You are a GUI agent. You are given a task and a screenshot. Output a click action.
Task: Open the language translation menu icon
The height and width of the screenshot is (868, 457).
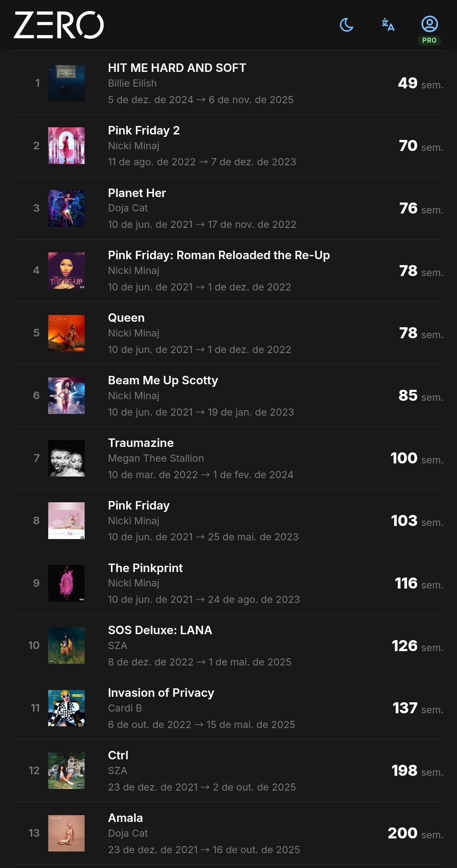point(388,25)
